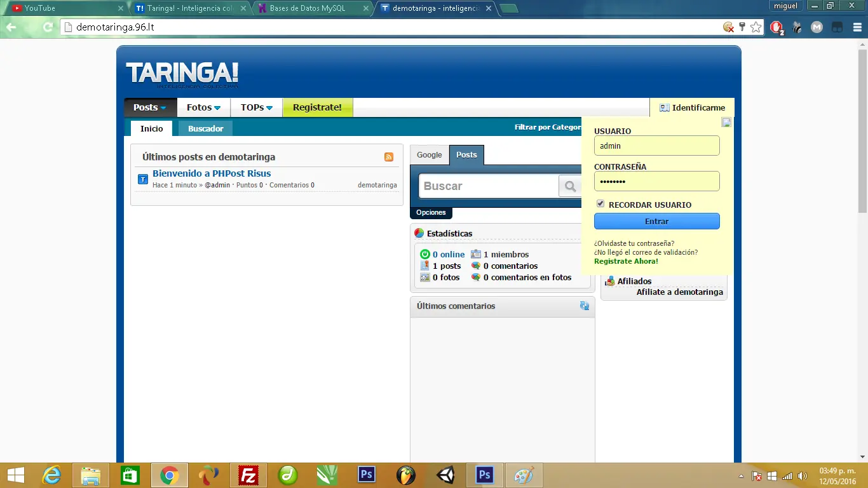This screenshot has height=488, width=868.
Task: Click the small icon at login panel corner
Action: [x=727, y=122]
